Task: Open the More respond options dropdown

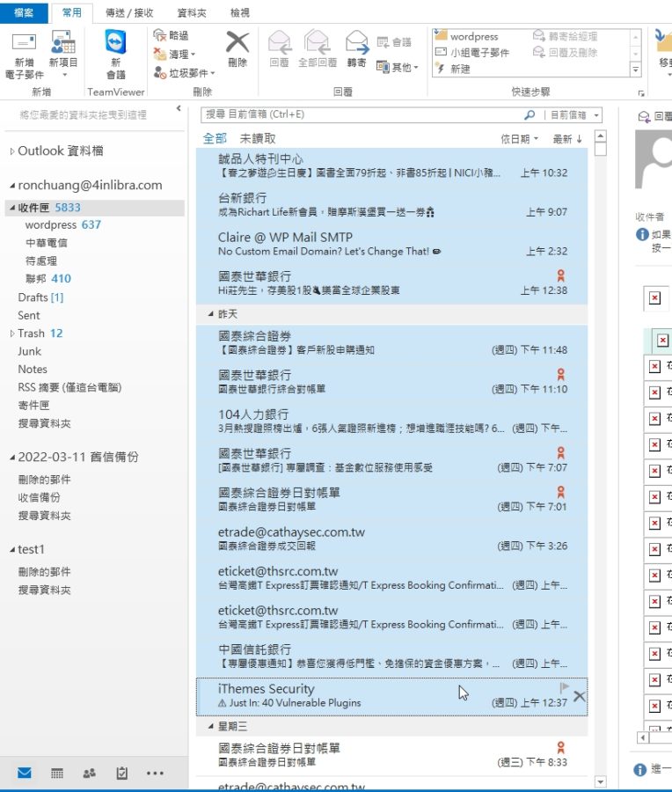Action: [x=398, y=67]
